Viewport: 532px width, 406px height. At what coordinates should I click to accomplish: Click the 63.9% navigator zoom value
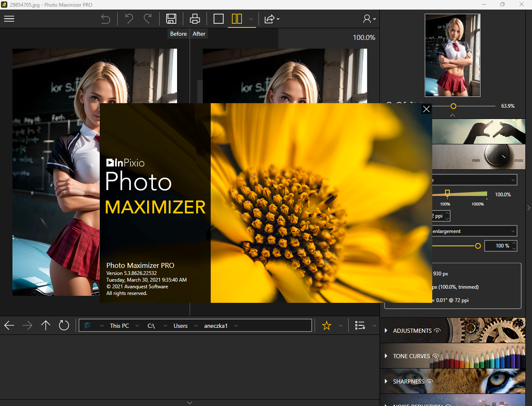[x=508, y=106]
